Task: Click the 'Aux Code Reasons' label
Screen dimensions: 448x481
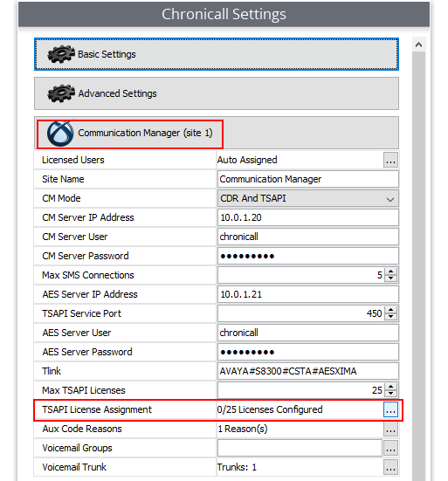Action: pos(82,429)
